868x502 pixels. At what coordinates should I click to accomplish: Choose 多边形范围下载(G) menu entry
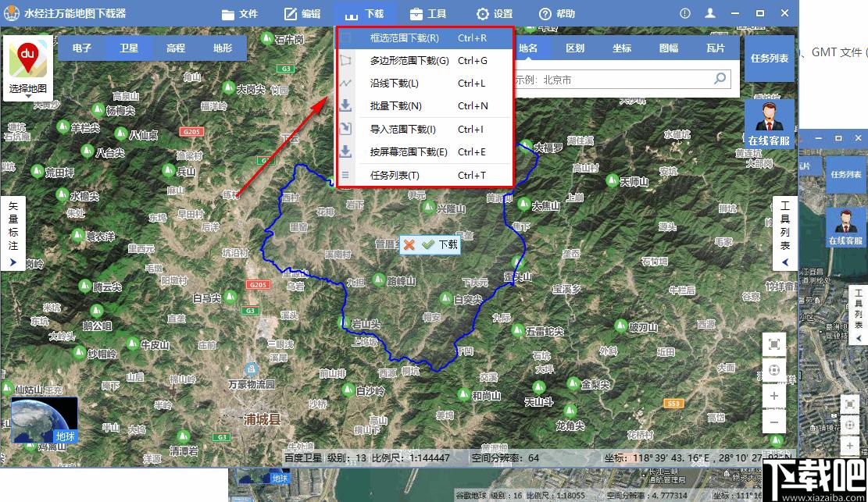(x=424, y=60)
